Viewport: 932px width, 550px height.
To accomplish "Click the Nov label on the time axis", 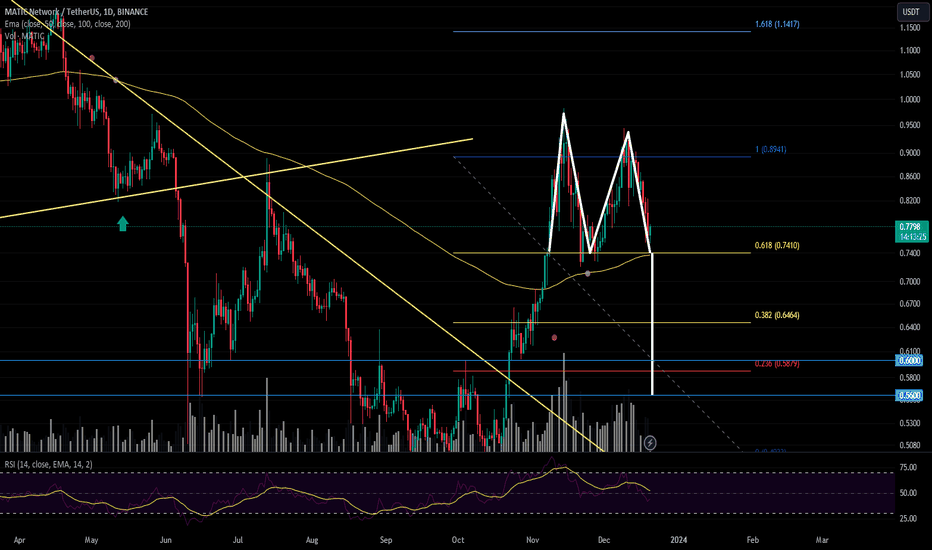I will [533, 540].
